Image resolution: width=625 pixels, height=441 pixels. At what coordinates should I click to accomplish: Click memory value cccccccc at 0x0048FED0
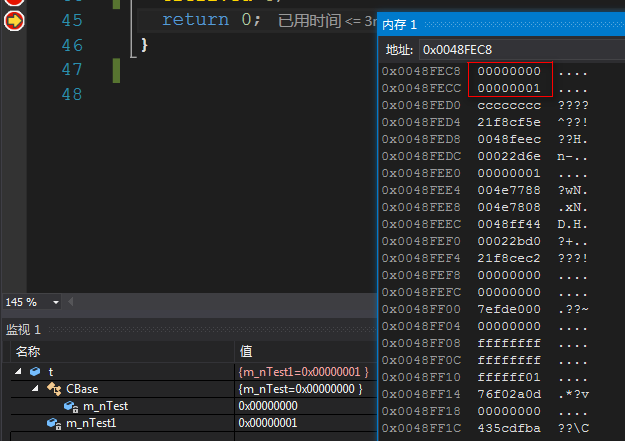coord(509,105)
